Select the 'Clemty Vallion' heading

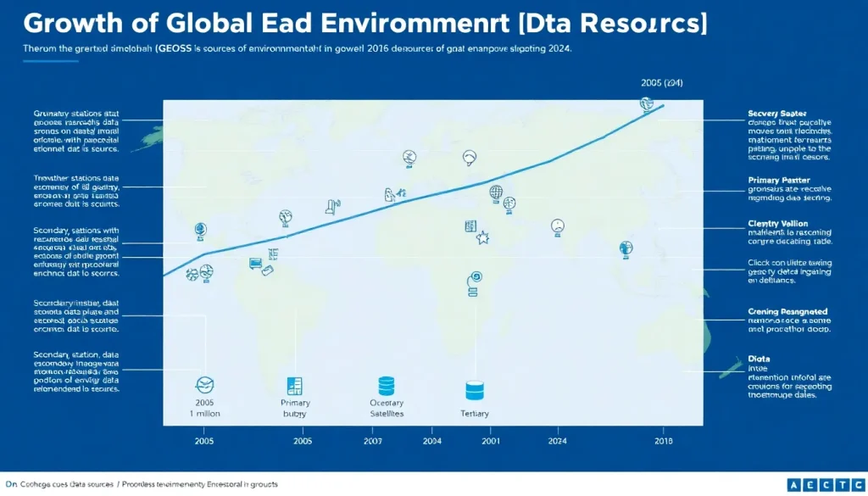pos(777,224)
